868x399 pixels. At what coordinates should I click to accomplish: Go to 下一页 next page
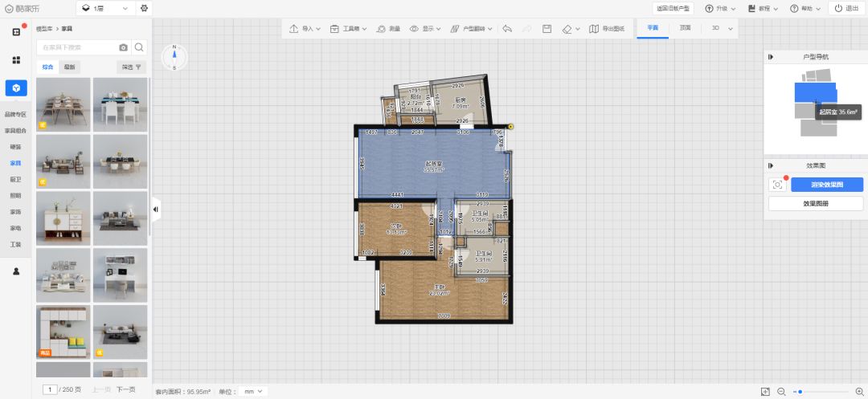(125, 389)
